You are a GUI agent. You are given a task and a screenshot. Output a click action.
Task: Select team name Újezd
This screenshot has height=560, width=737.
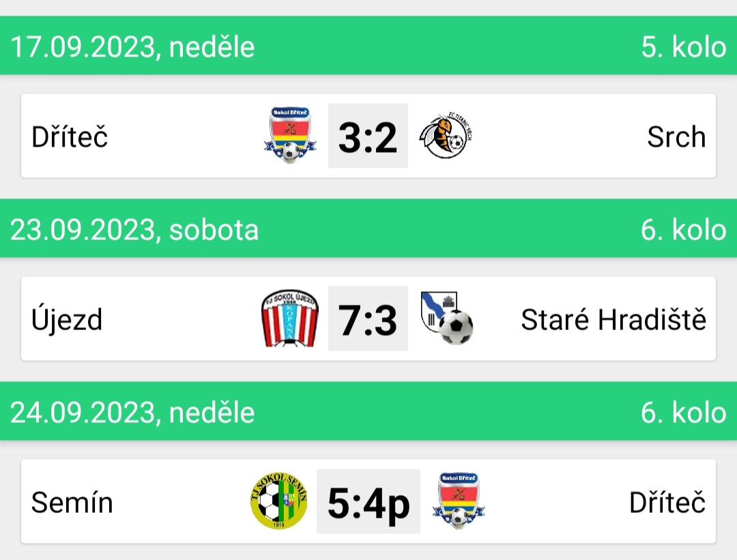click(x=67, y=319)
